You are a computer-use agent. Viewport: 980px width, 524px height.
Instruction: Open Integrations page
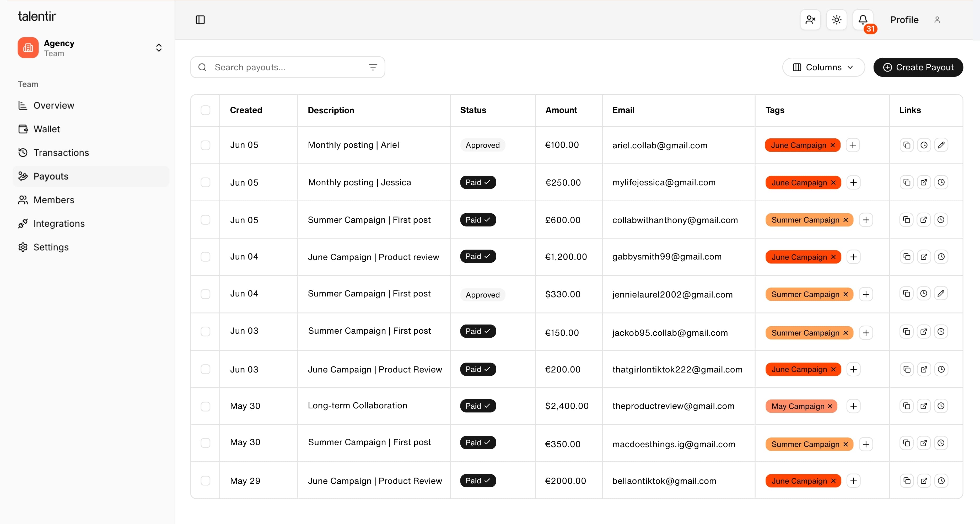(x=91, y=223)
